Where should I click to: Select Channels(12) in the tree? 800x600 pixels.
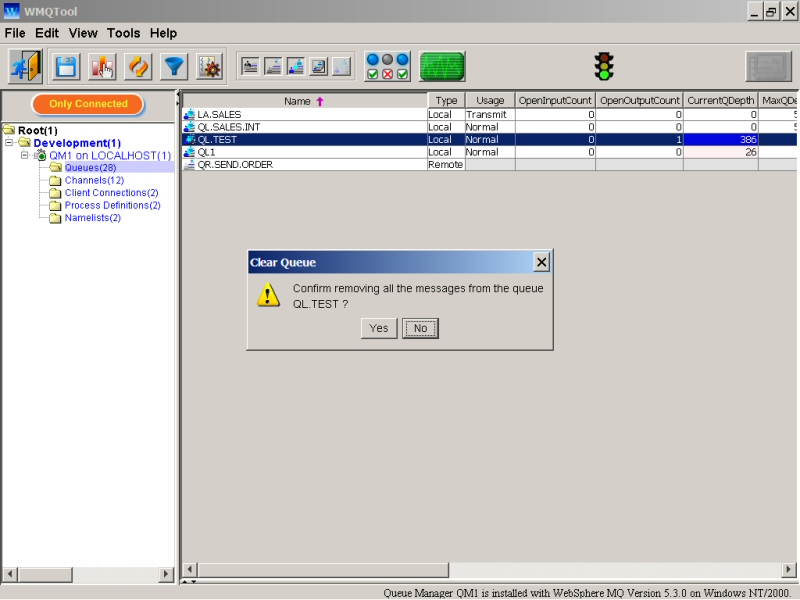(94, 180)
